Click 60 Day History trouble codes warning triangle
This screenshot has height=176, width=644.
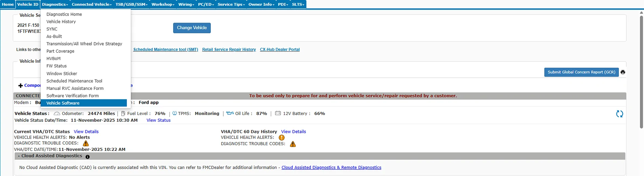point(293,144)
